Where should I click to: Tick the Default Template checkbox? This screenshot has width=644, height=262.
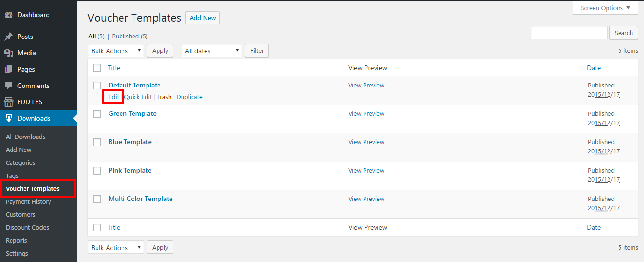[x=97, y=86]
